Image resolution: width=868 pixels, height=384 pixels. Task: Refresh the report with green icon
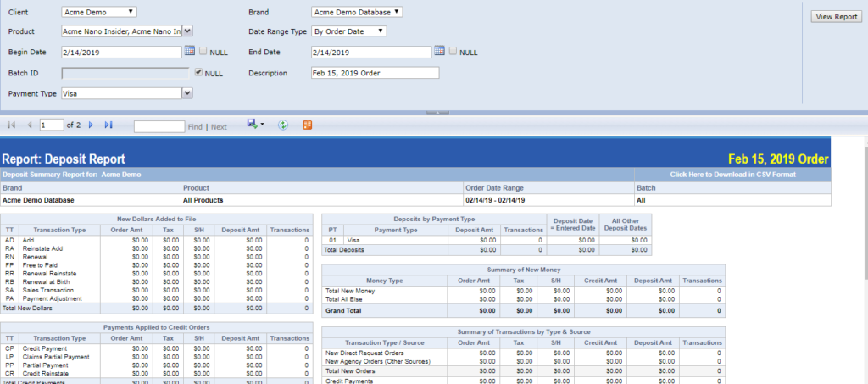(x=283, y=125)
